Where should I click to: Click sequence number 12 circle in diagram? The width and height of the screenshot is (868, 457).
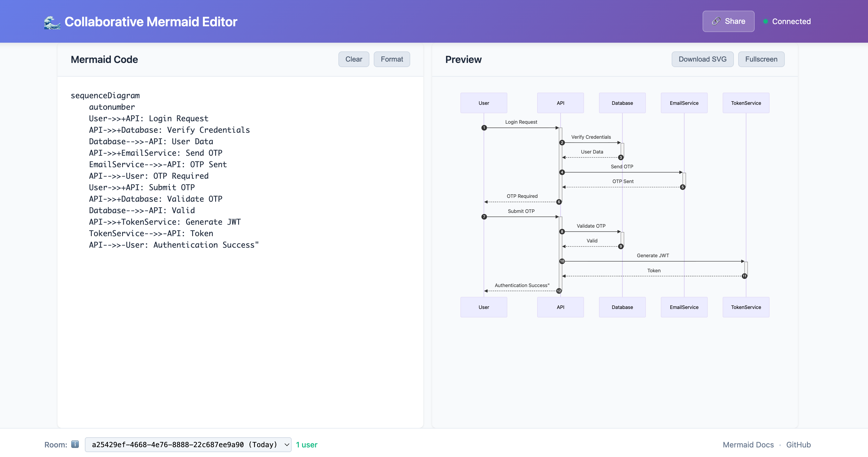pyautogui.click(x=559, y=291)
